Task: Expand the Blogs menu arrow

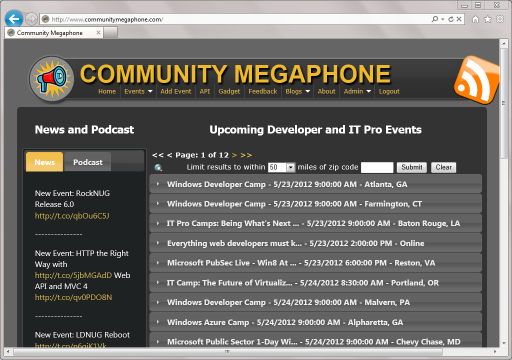Action: coord(307,91)
